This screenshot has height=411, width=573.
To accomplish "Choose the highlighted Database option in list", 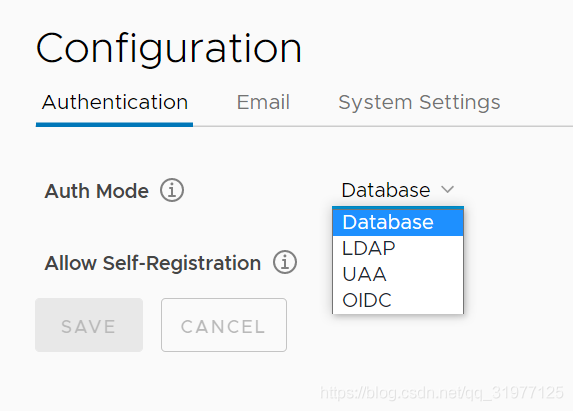I will (398, 222).
